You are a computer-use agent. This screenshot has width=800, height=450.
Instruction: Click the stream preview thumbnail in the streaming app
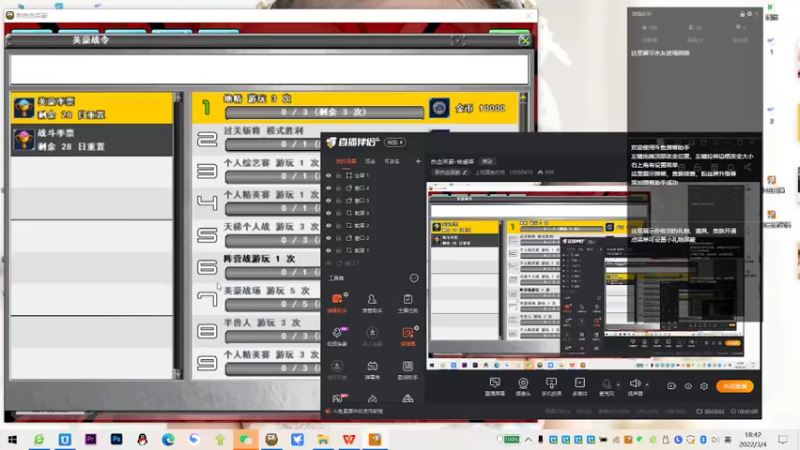tap(593, 276)
